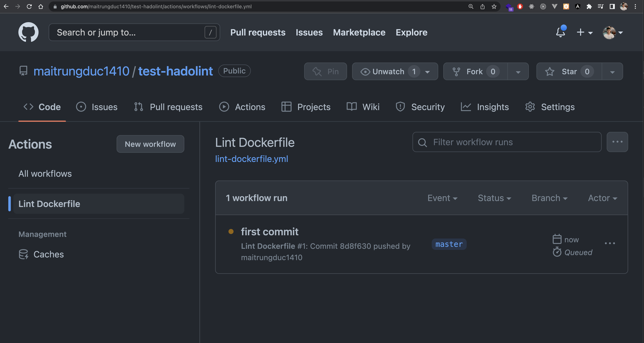This screenshot has height=343, width=644.
Task: Pin the test-hadolint repository
Action: [x=326, y=71]
